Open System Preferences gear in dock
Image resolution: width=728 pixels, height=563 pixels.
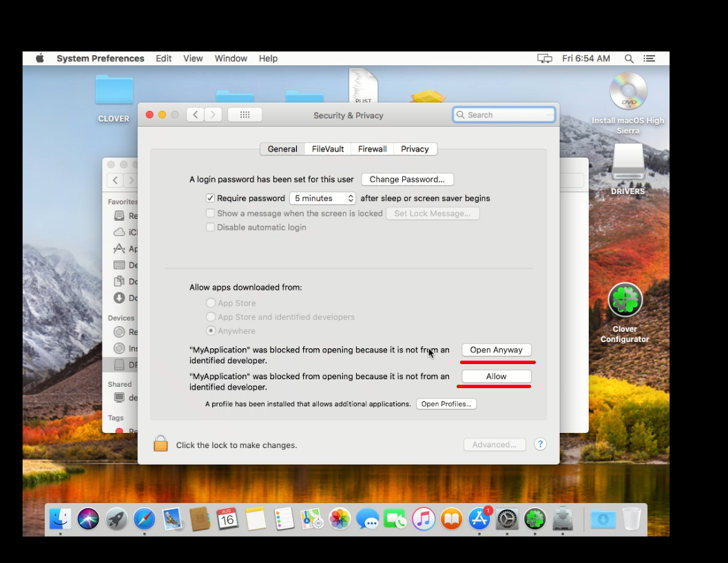(507, 518)
